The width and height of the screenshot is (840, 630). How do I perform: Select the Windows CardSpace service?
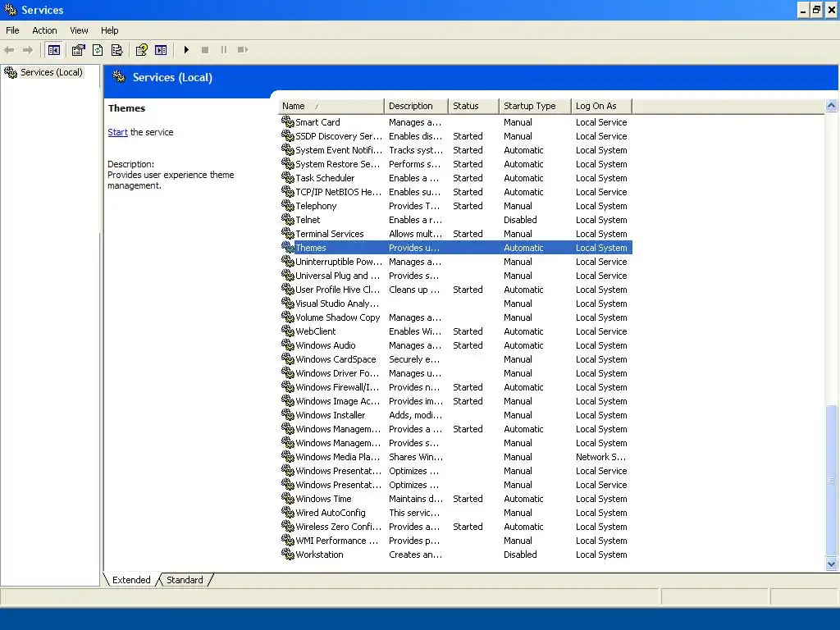click(x=456, y=359)
